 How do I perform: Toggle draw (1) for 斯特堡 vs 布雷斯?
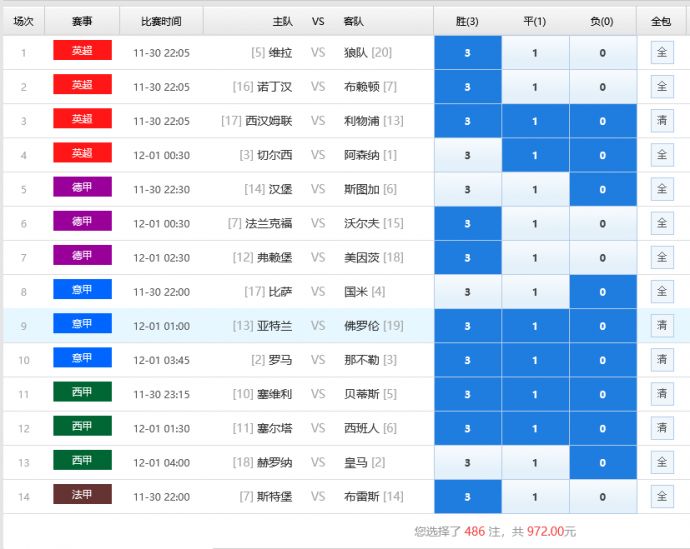pyautogui.click(x=535, y=497)
